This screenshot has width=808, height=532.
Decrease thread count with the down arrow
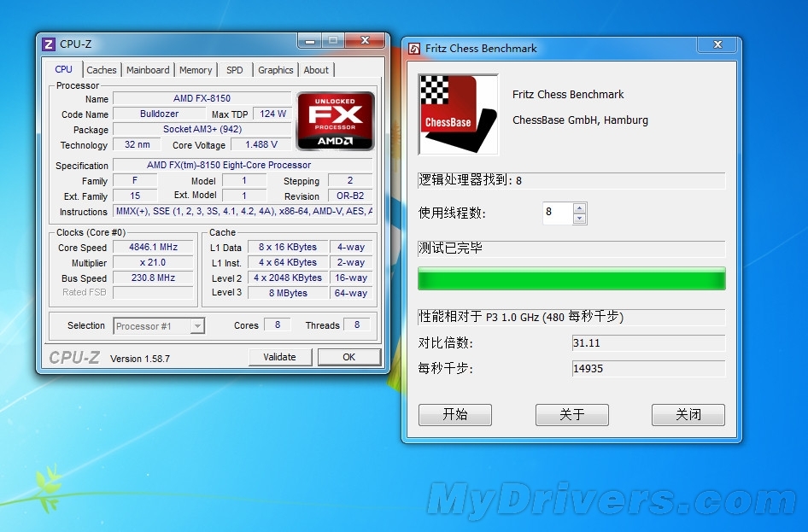580,219
